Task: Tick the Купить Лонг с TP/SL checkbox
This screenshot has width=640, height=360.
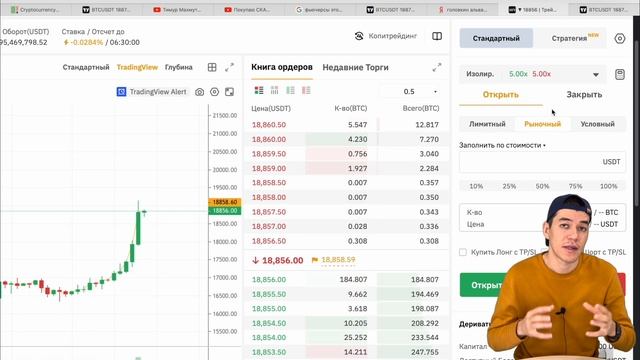Action: (462, 252)
